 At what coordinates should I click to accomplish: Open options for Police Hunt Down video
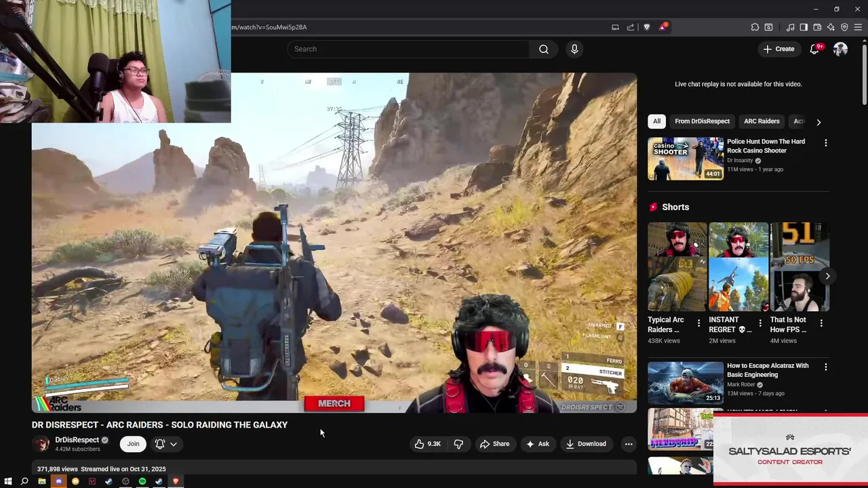[x=825, y=143]
